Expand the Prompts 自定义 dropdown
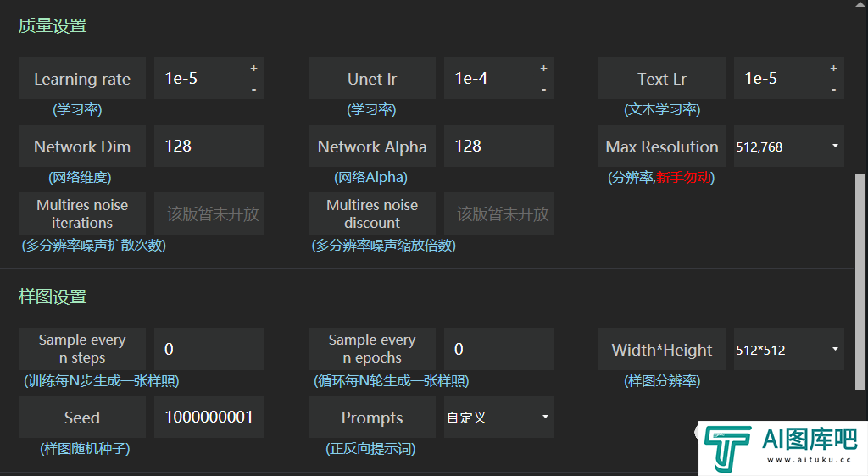The height and width of the screenshot is (476, 868). [x=498, y=417]
